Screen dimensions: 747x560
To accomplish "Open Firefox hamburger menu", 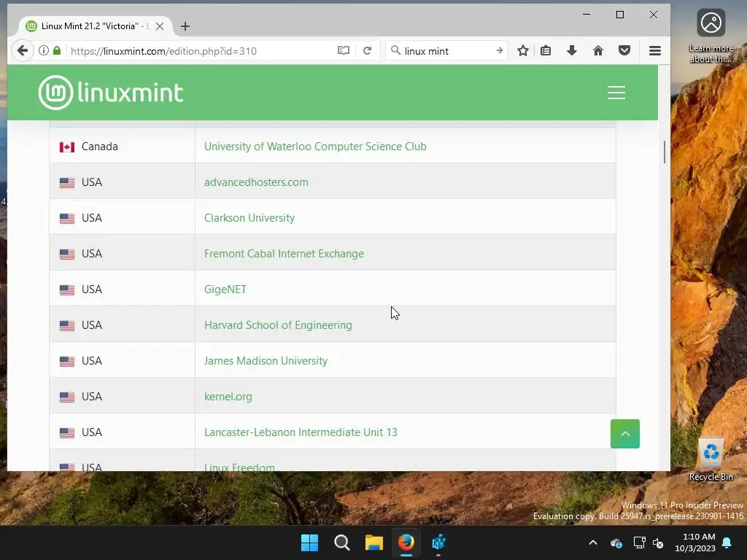I will pyautogui.click(x=655, y=50).
